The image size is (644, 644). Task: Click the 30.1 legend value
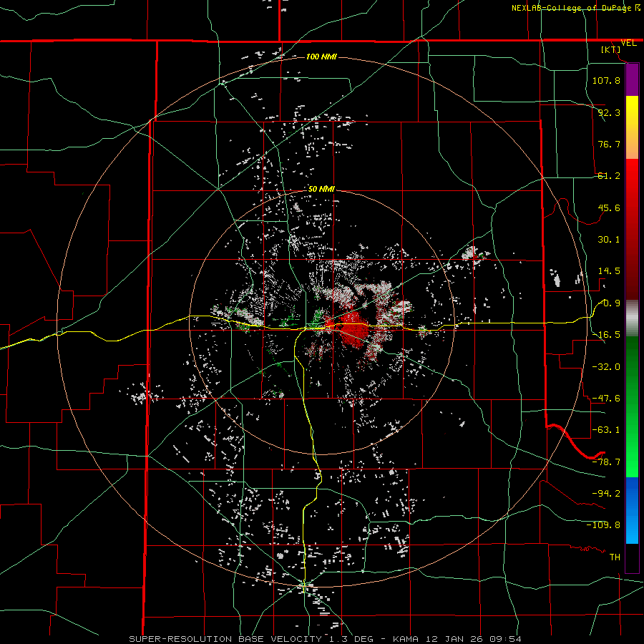click(x=609, y=240)
